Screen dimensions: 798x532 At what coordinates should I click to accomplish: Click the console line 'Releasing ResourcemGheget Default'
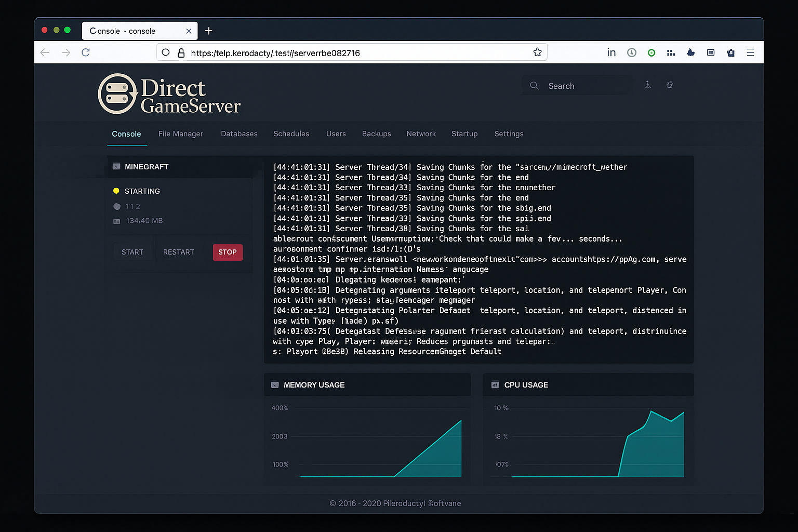tap(388, 352)
